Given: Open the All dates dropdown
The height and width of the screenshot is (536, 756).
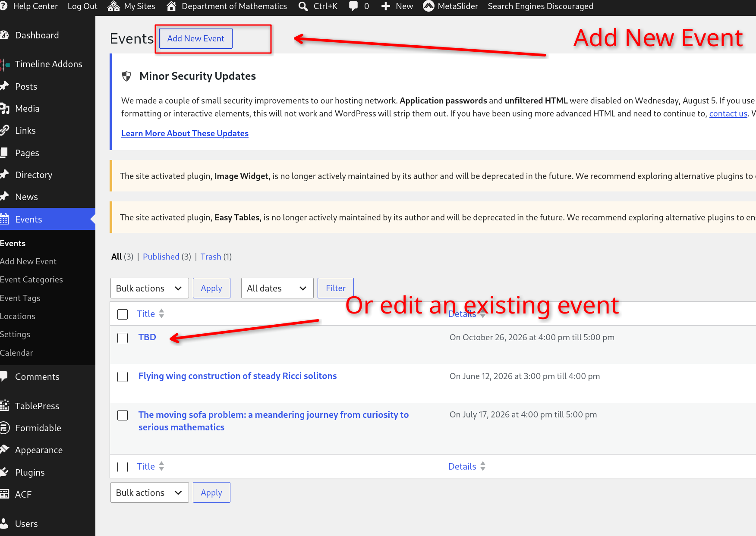Looking at the screenshot, I should click(x=277, y=288).
